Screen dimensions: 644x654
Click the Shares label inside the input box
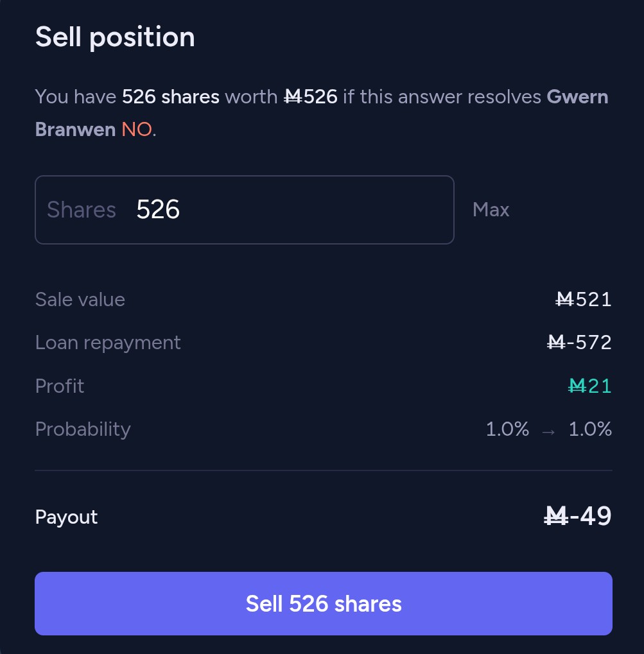(82, 210)
